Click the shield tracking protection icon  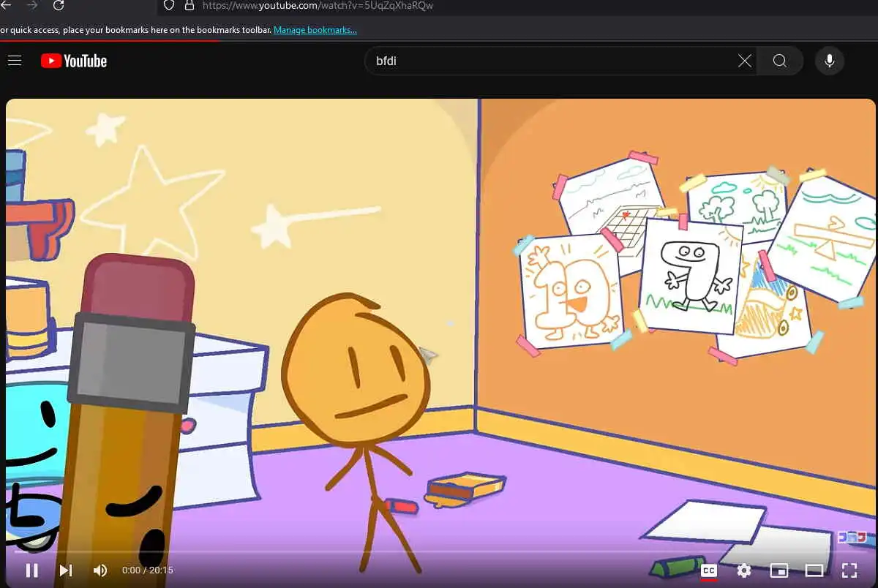click(169, 5)
